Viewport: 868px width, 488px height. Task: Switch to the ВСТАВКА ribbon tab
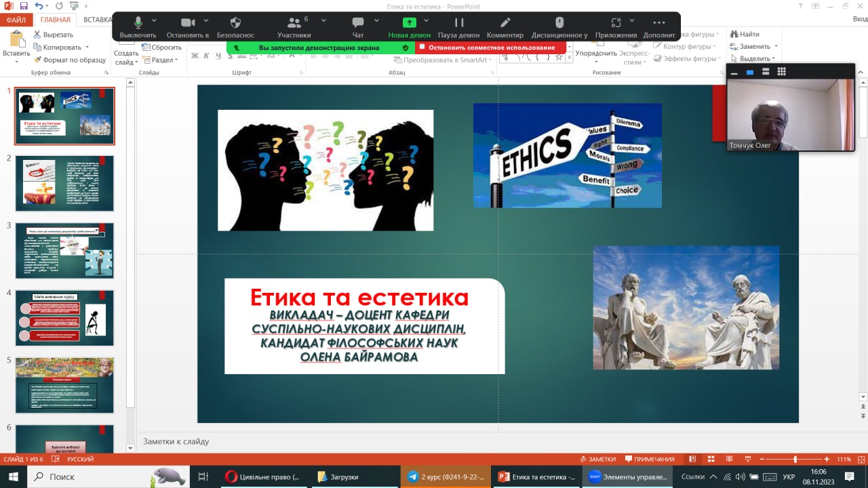pyautogui.click(x=98, y=20)
